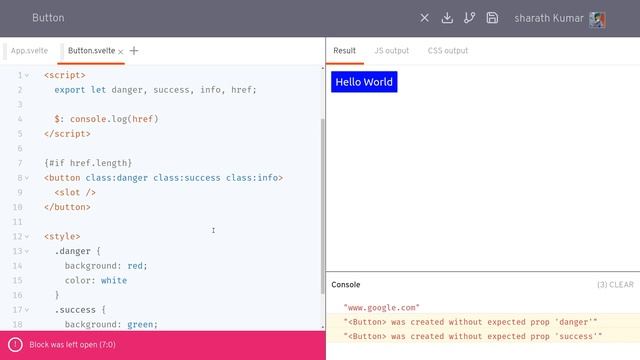Image resolution: width=640 pixels, height=360 pixels.
Task: Click the "www.google.com" console log
Action: pos(382,307)
